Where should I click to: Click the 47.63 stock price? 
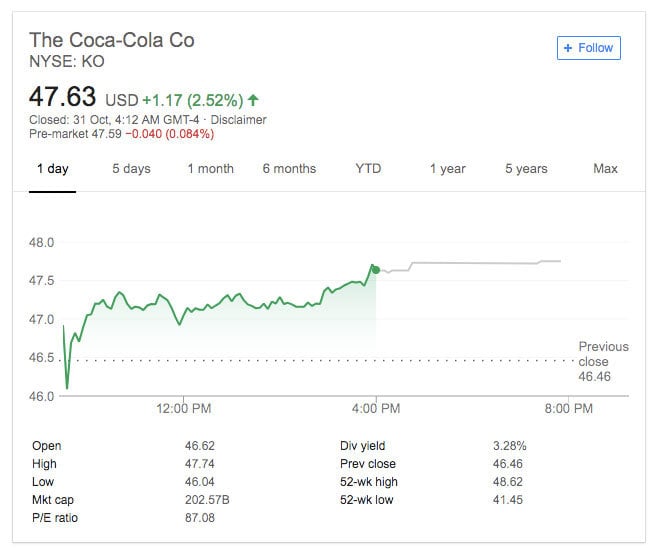(x=63, y=97)
